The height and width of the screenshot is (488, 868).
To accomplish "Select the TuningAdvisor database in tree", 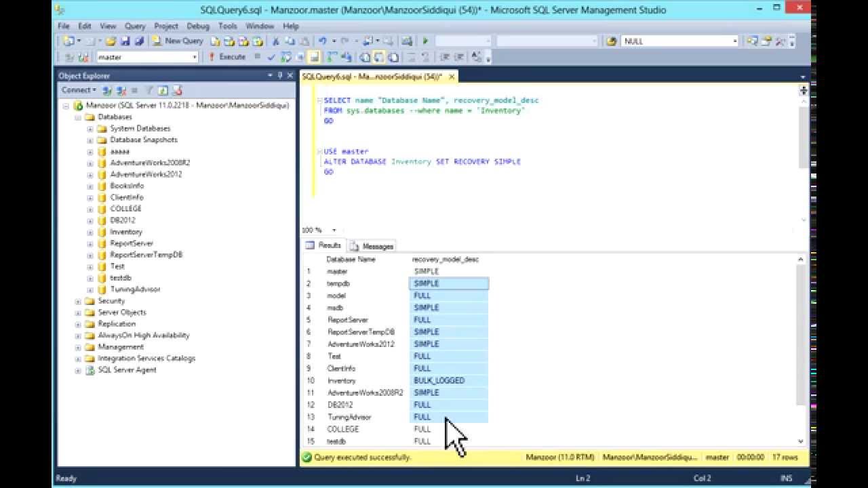I will 135,289.
